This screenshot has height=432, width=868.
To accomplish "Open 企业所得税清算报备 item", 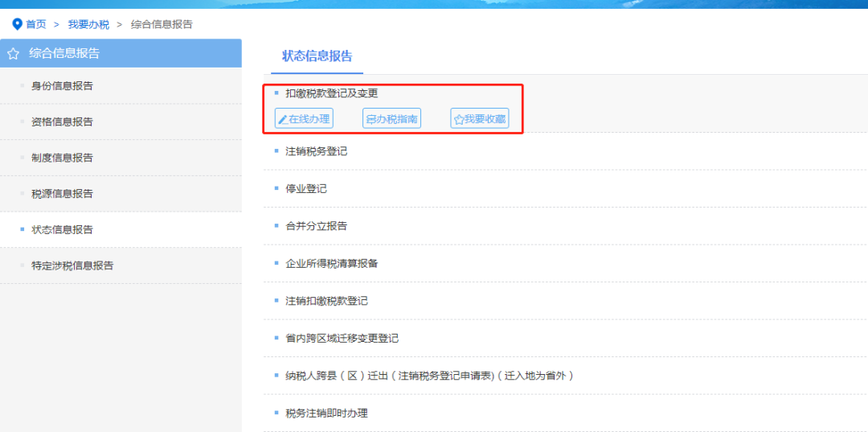I will pyautogui.click(x=332, y=264).
